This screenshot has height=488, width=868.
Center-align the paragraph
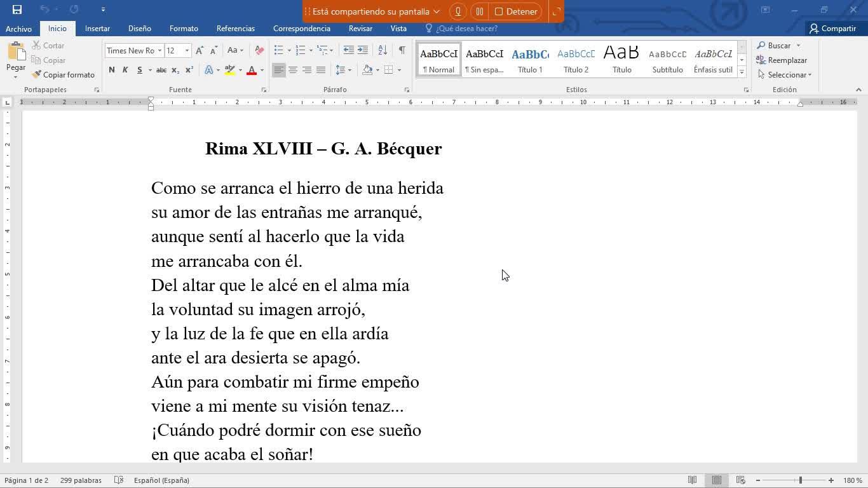click(293, 70)
